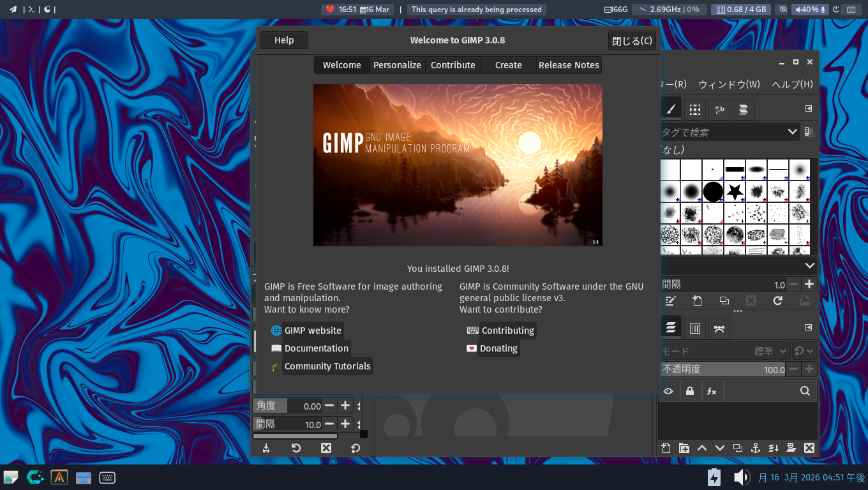
Task: Click the 閉じる(C) close button
Action: 632,41
